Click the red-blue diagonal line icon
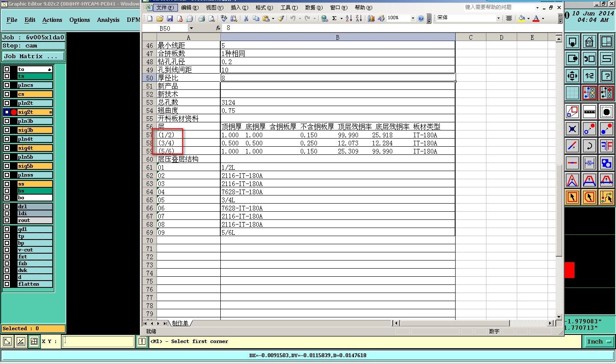 click(572, 146)
